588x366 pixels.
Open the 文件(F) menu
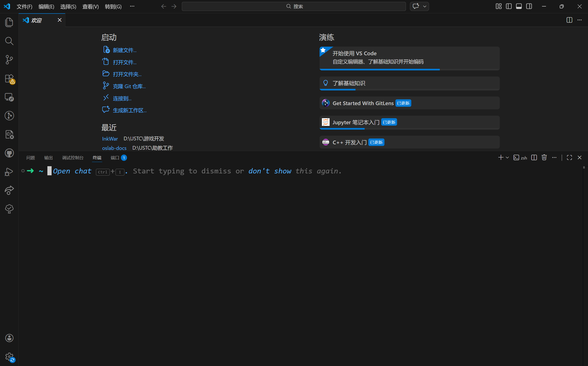[24, 7]
